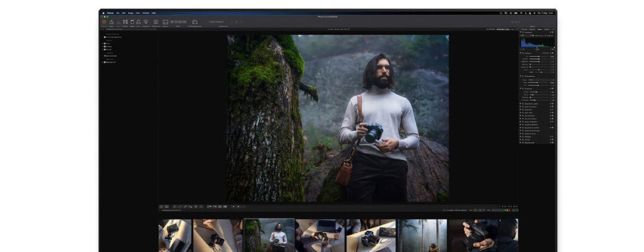This screenshot has width=644, height=252.
Task: Open the File menu in menu bar
Action: coord(117,13)
